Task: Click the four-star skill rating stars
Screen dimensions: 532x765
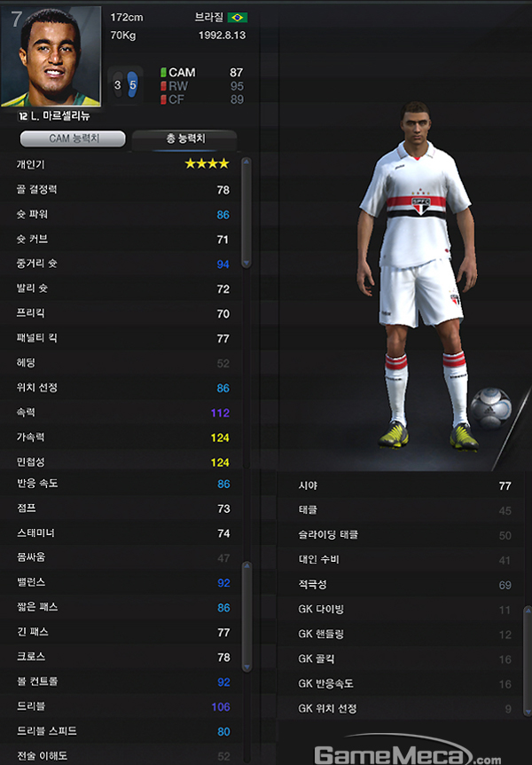Action: [207, 164]
